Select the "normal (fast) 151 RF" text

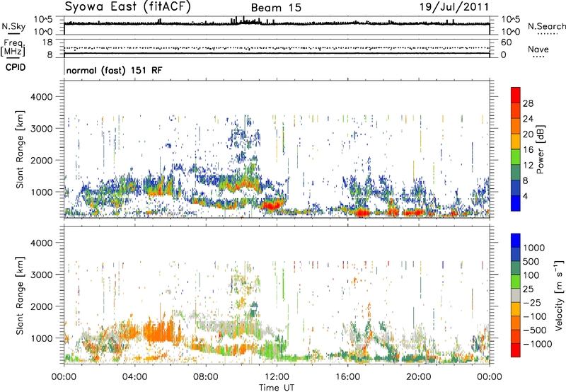coord(114,70)
